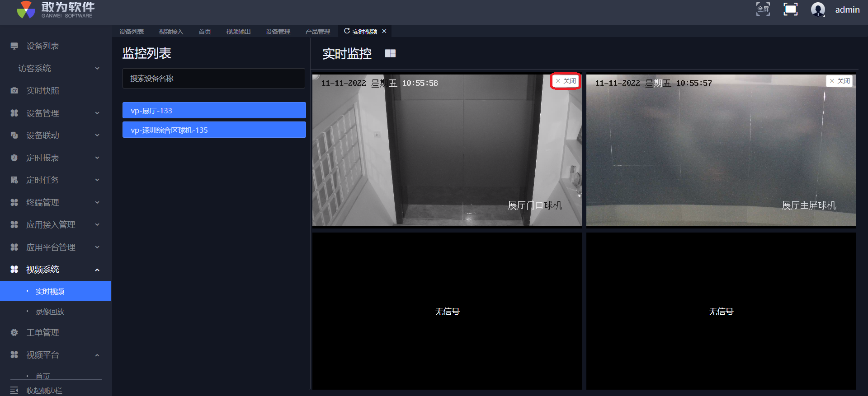This screenshot has width=868, height=396.
Task: Collapse the 视频平台 menu chevron
Action: [97, 355]
